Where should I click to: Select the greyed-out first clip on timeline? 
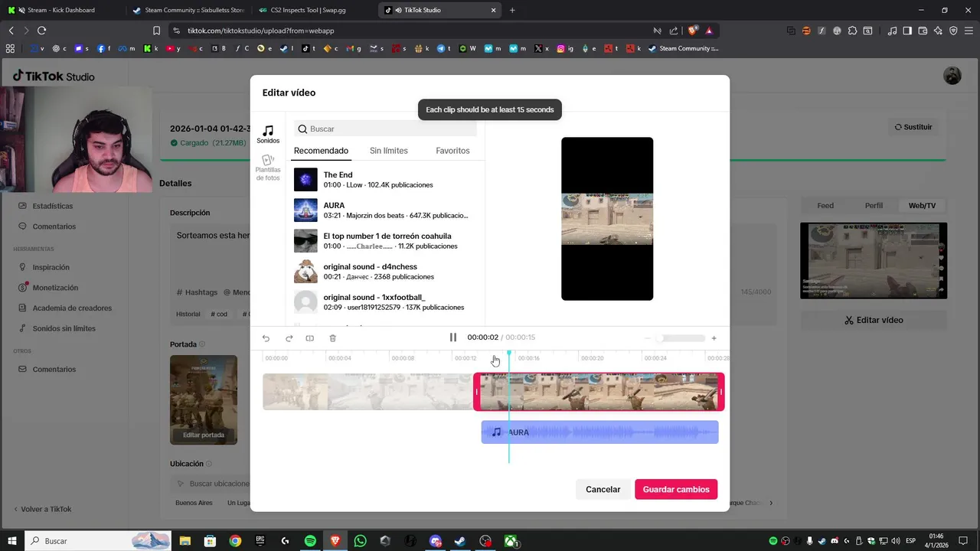[x=367, y=392]
